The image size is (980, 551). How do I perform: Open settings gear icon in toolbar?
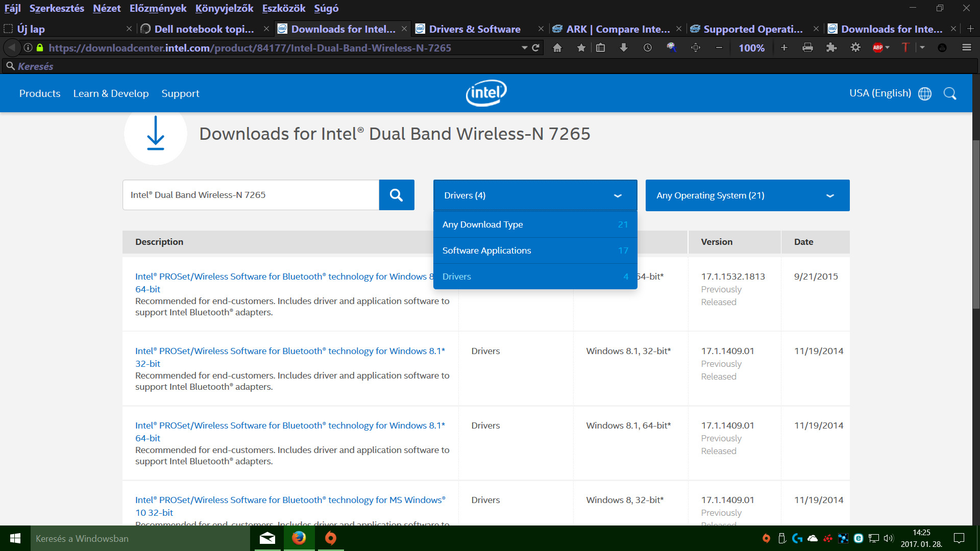[855, 48]
